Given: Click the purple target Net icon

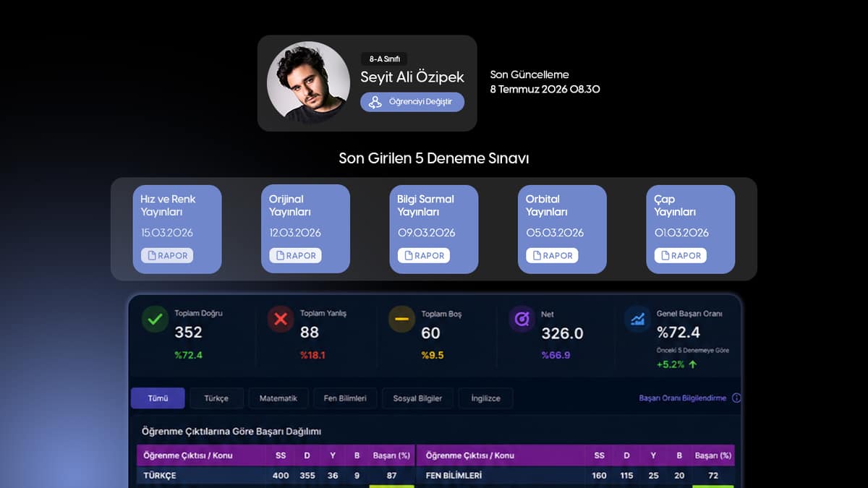Looking at the screenshot, I should point(522,320).
